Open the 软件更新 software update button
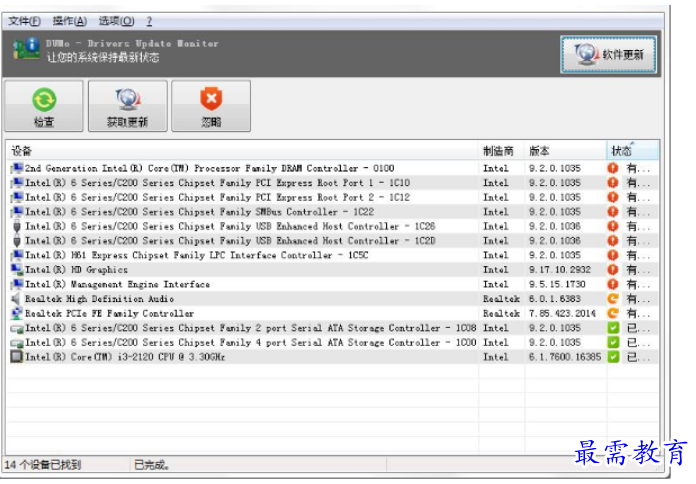Image resolution: width=696 pixels, height=484 pixels. [608, 55]
